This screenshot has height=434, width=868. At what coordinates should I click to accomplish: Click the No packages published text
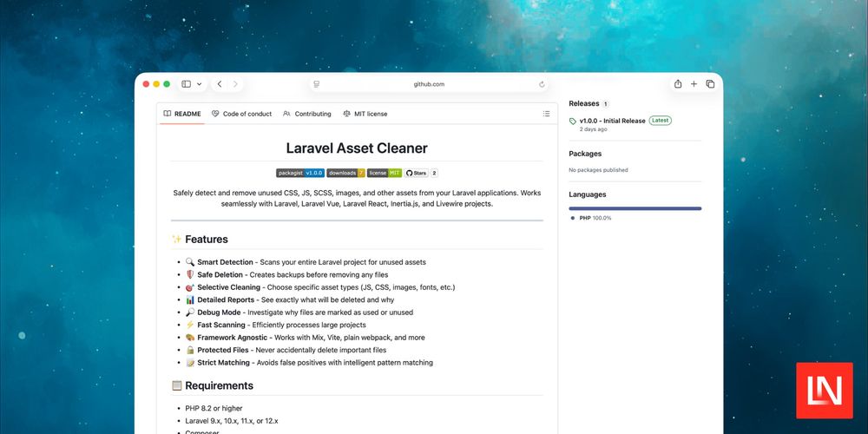pyautogui.click(x=598, y=170)
